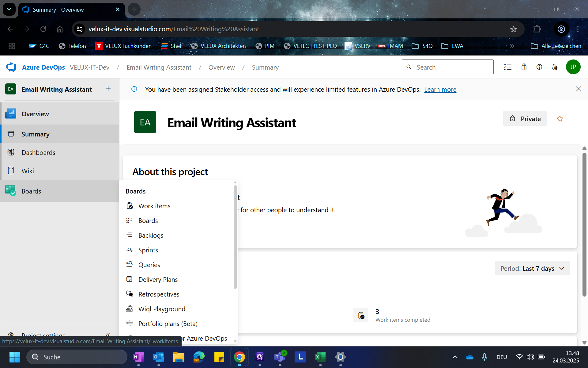Open the JP user profile avatar
Viewport: 588px width, 368px height.
[x=573, y=67]
